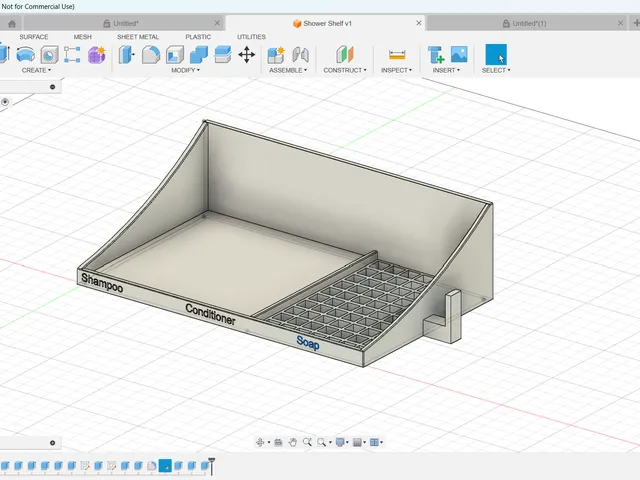Expand the INSERT dropdown menu
Screen dimensions: 640x480
(x=446, y=70)
